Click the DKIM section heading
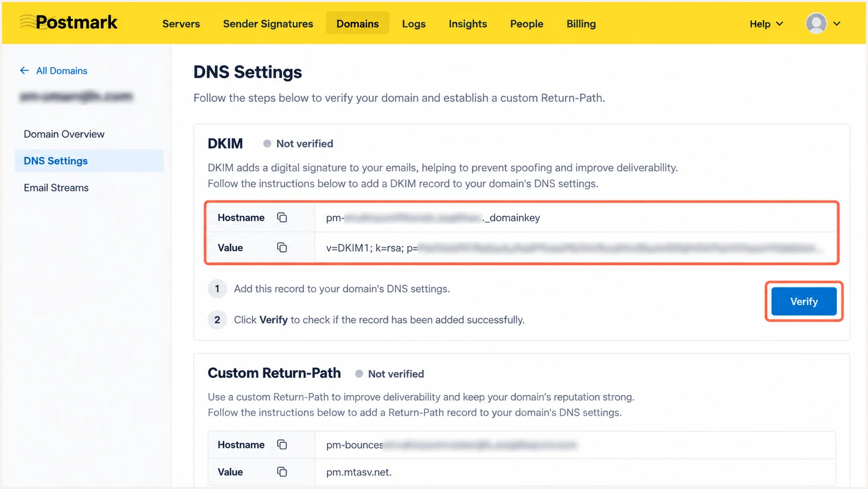The height and width of the screenshot is (489, 868). [x=225, y=143]
